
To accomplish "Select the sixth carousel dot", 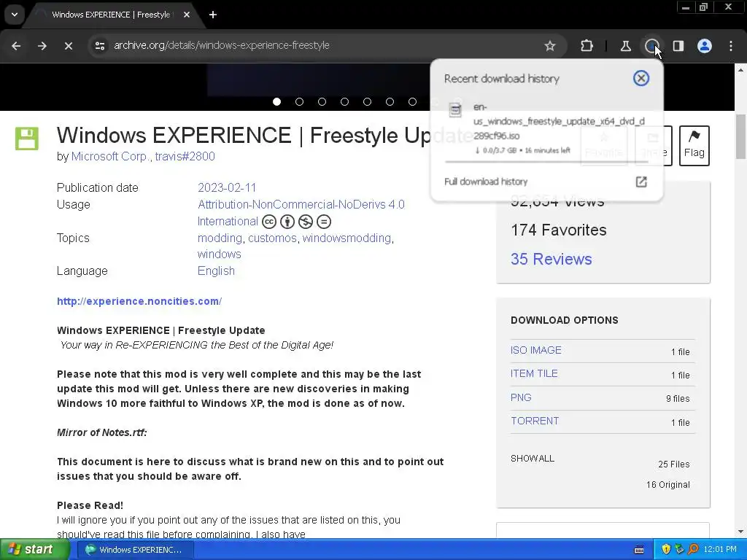I will tap(390, 101).
